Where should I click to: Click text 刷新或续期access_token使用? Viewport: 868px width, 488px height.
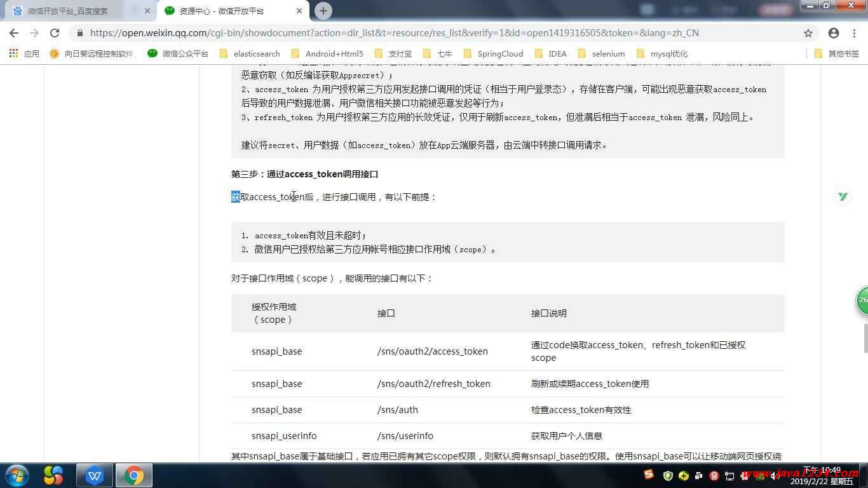coord(590,384)
